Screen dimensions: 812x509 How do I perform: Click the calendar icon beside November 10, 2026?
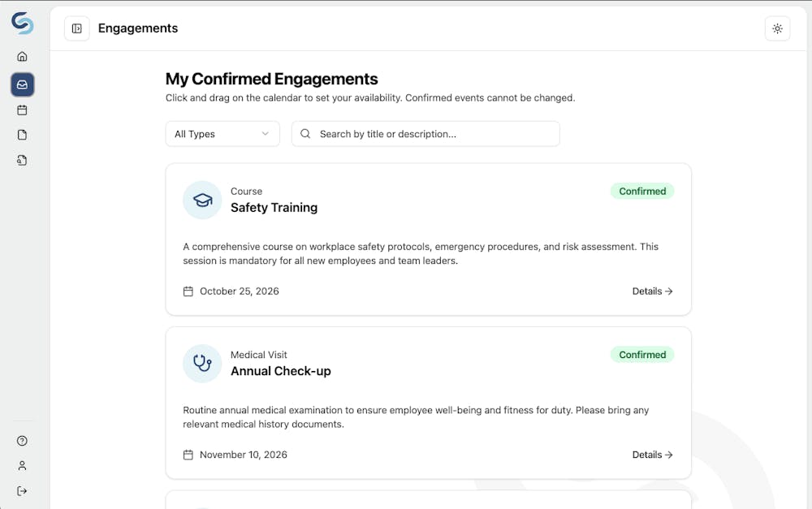pyautogui.click(x=188, y=455)
